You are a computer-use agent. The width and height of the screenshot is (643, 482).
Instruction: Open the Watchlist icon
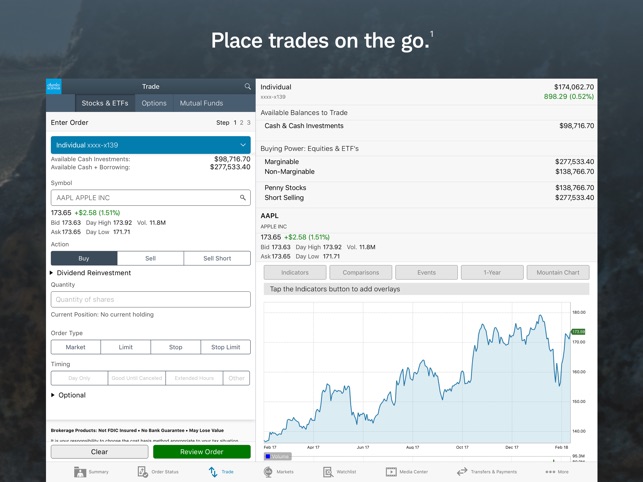(328, 472)
